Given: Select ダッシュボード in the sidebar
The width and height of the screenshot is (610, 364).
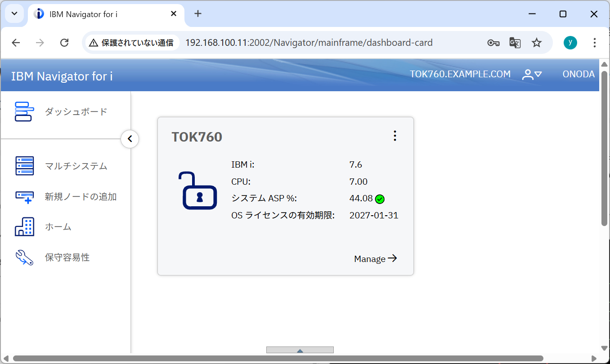Looking at the screenshot, I should coord(76,112).
